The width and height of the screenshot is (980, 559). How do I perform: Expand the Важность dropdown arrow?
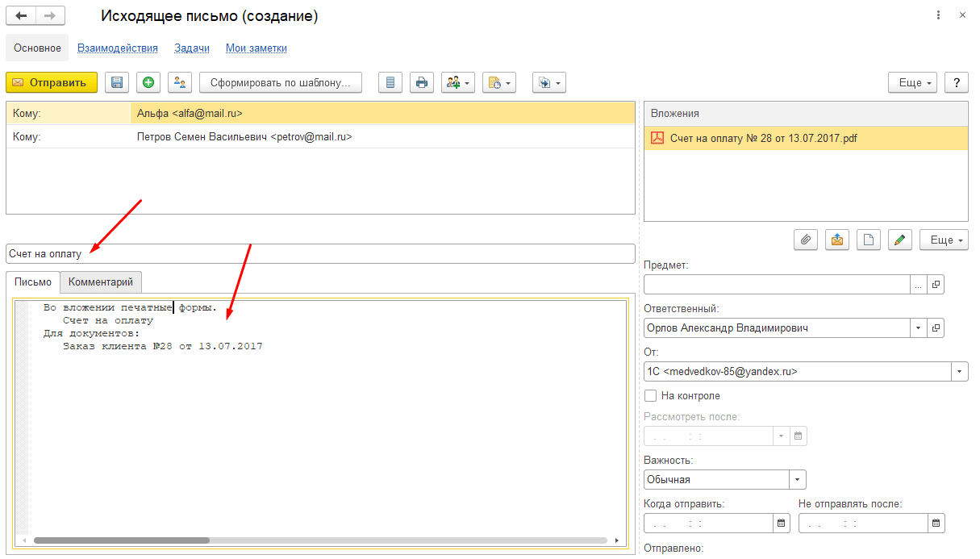tap(798, 479)
